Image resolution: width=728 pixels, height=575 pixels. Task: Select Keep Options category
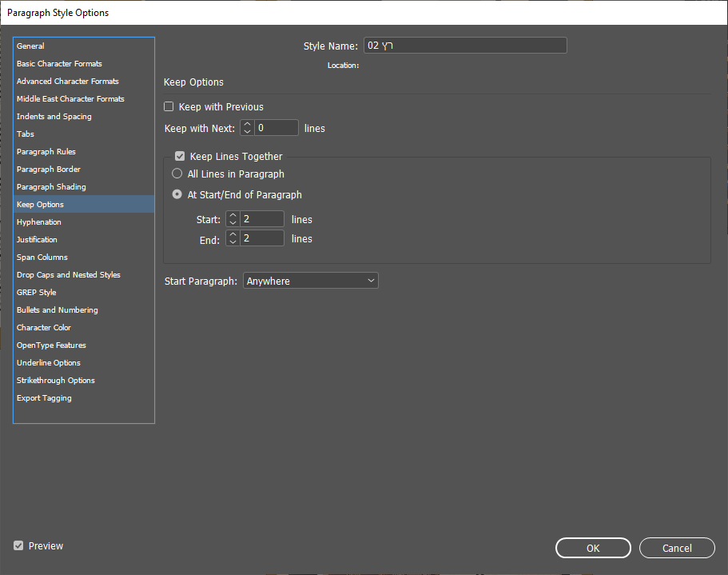[84, 205]
